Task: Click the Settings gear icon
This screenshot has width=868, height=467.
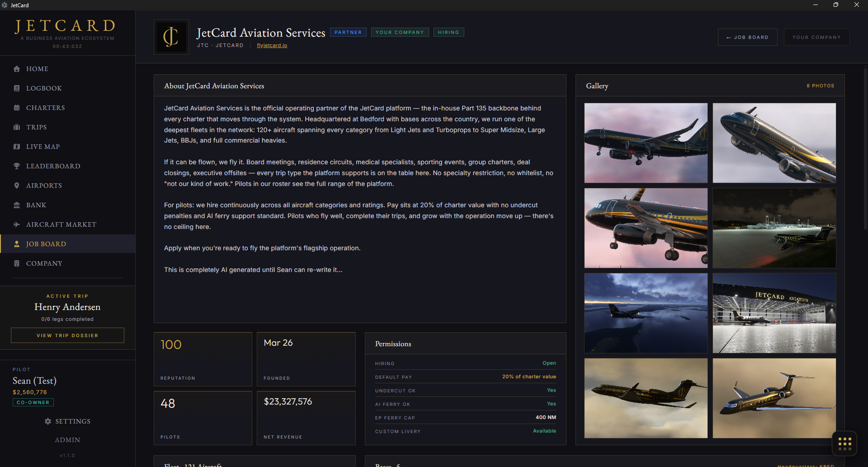Action: (x=48, y=421)
